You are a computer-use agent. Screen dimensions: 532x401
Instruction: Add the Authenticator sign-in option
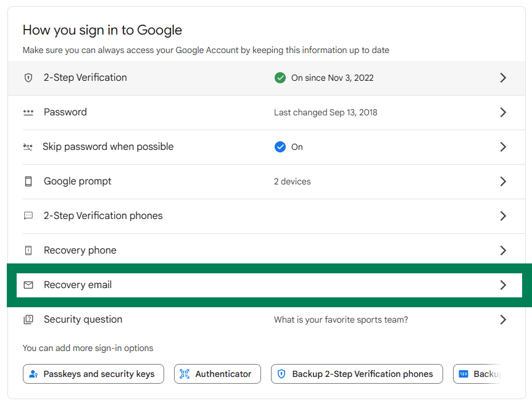pyautogui.click(x=217, y=374)
